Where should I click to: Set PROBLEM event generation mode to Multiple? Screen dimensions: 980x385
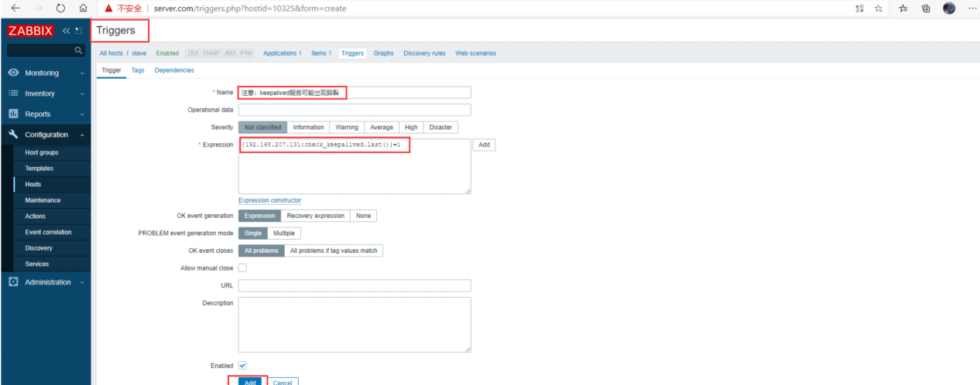283,233
